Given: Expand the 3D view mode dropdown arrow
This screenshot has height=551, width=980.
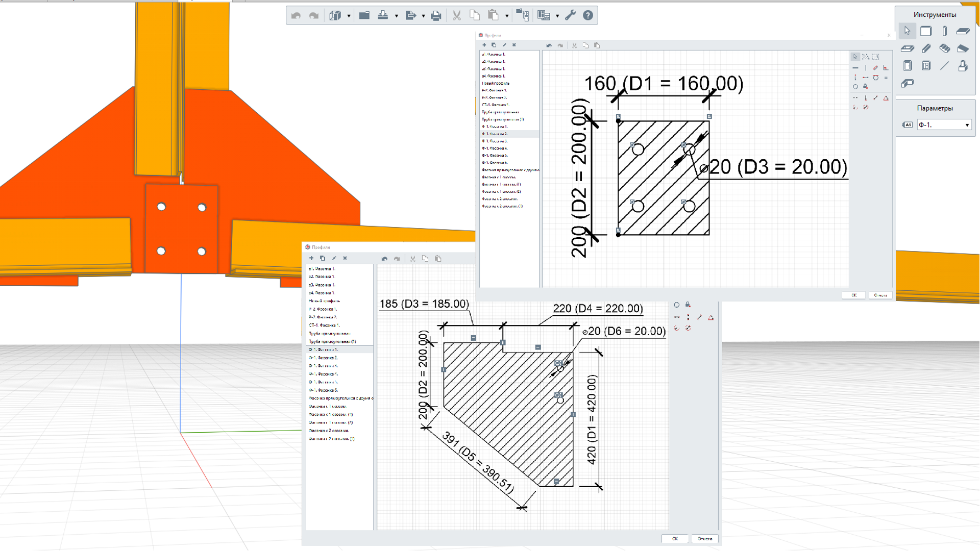Looking at the screenshot, I should tap(349, 16).
